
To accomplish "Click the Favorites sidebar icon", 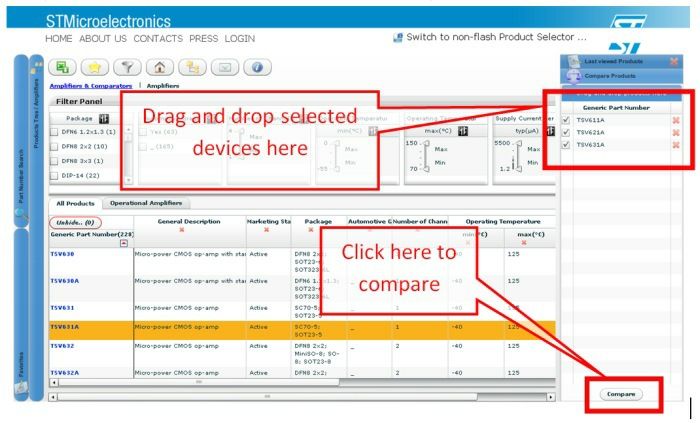I will 21,387.
